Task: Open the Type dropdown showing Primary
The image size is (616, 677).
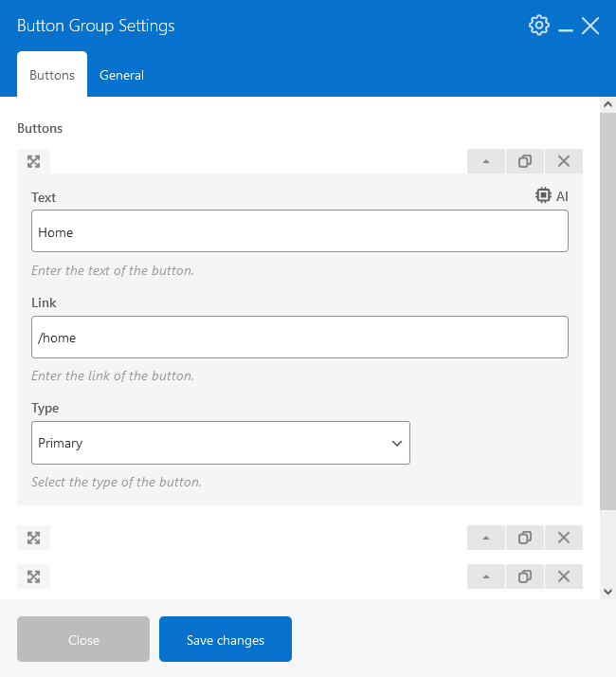Action: tap(220, 443)
